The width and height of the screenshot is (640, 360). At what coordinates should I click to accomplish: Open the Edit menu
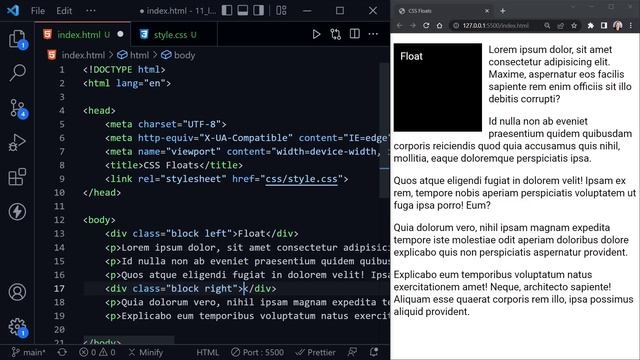click(x=64, y=11)
